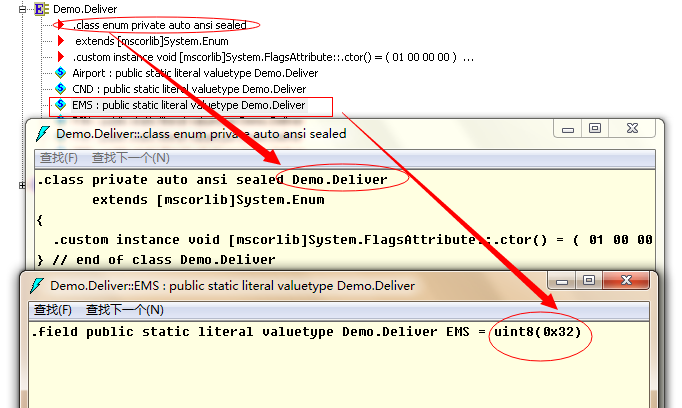Close the class disassembly window
Image resolution: width=682 pixels, height=408 pixels.
pos(632,129)
